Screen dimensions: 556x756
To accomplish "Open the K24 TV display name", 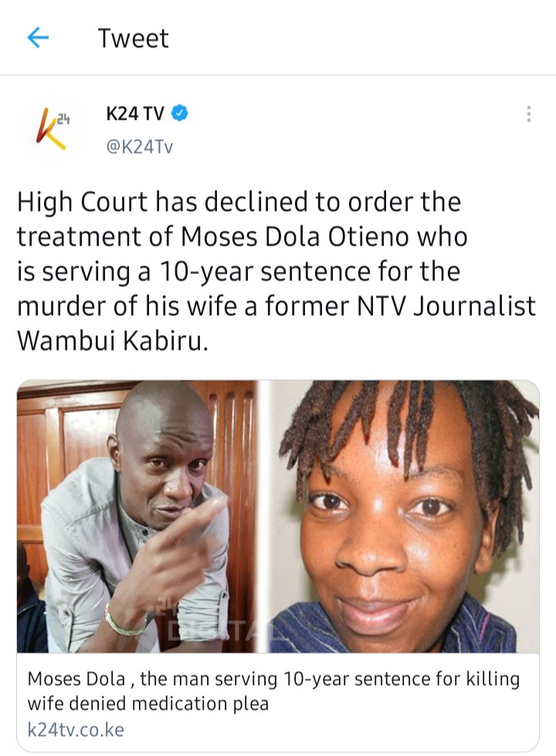I will 135,114.
